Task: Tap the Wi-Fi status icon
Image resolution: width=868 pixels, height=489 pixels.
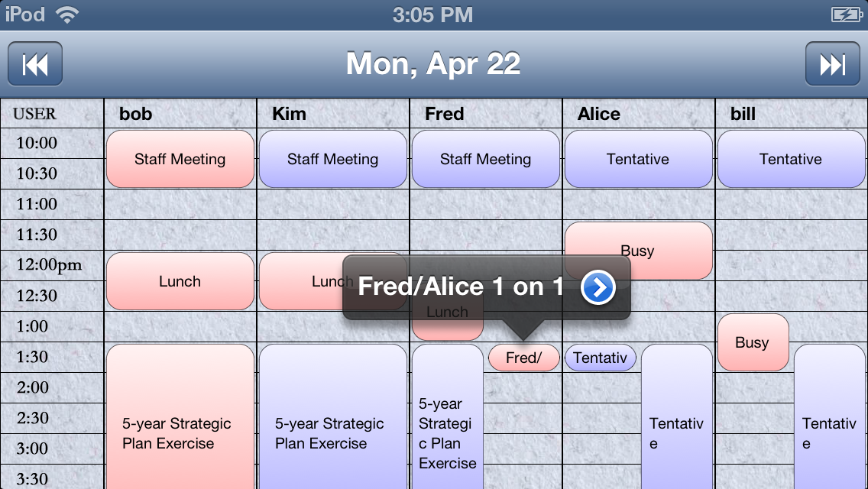Action: pos(68,15)
